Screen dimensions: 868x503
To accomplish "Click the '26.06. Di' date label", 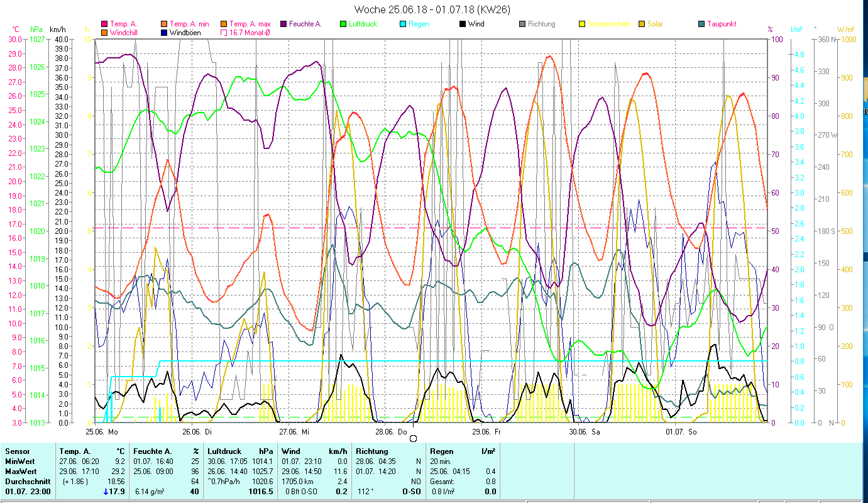I will 197,432.
